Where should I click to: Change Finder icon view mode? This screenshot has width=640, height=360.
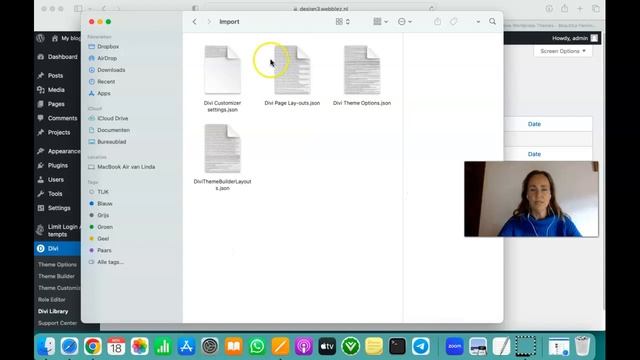pyautogui.click(x=342, y=22)
